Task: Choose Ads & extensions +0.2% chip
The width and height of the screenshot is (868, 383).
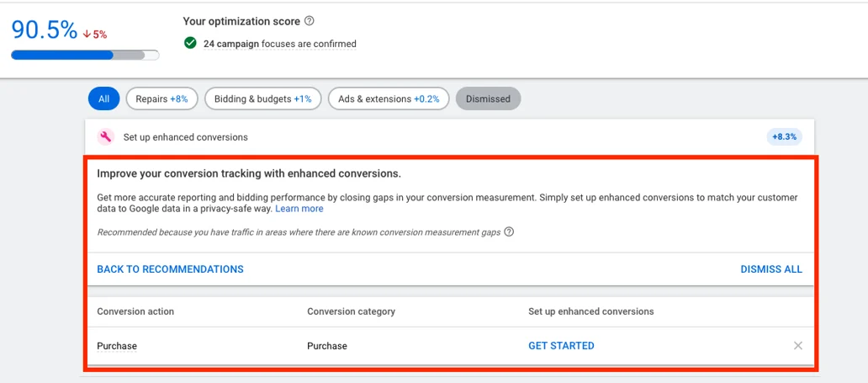Action: [x=389, y=99]
